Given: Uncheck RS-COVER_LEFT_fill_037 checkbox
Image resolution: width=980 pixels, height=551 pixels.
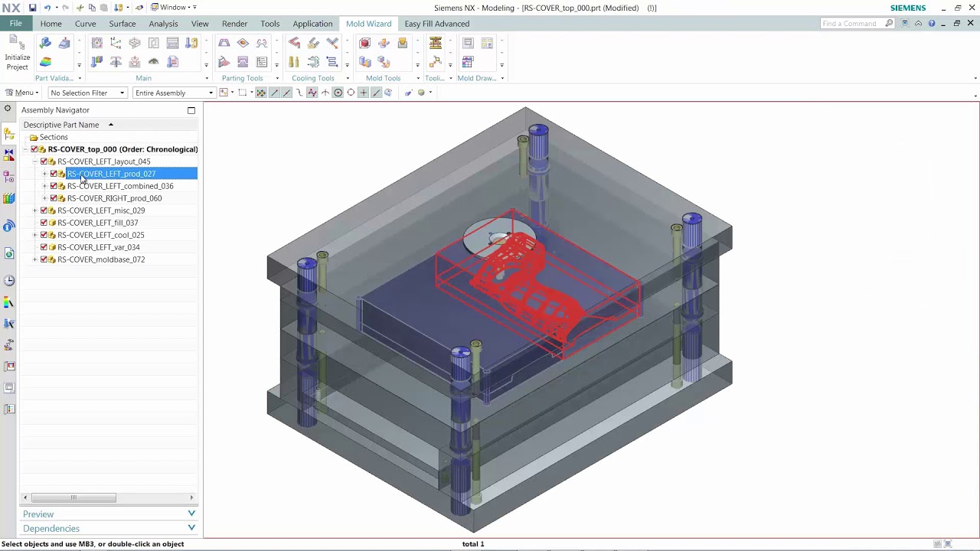Looking at the screenshot, I should pyautogui.click(x=44, y=223).
